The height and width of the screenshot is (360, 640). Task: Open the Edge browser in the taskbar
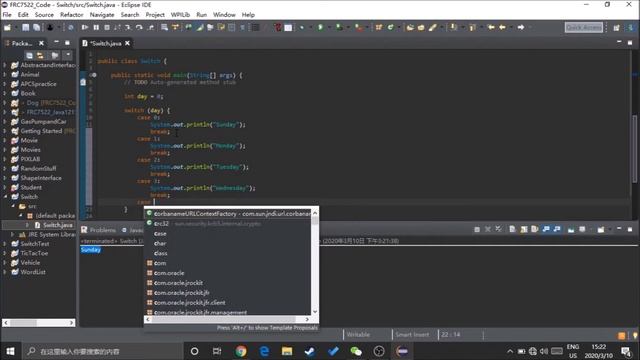coord(264,351)
